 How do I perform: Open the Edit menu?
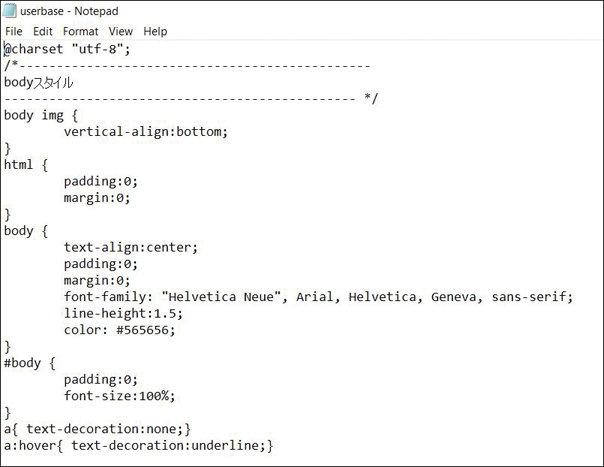[42, 31]
